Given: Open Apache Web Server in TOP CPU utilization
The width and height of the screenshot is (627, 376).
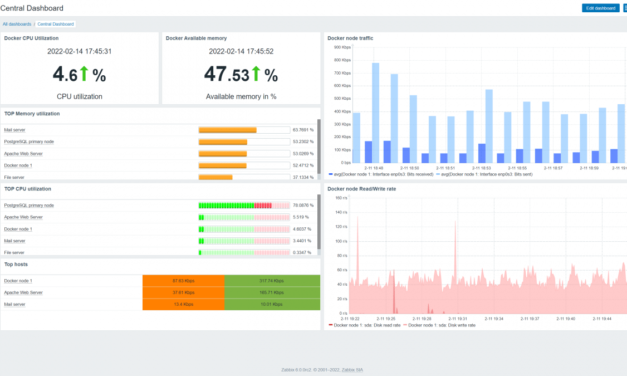Looking at the screenshot, I should click(23, 217).
